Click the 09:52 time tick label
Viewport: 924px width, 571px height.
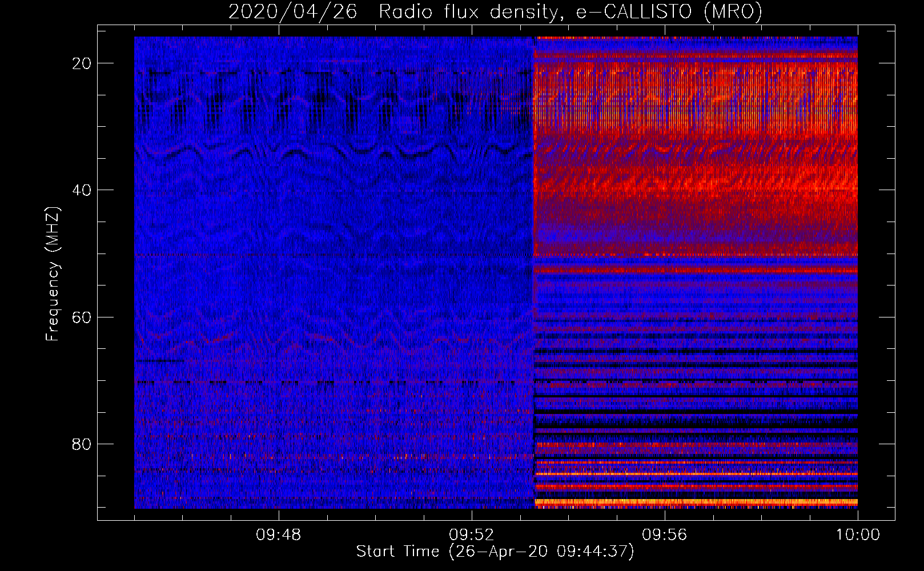[472, 535]
